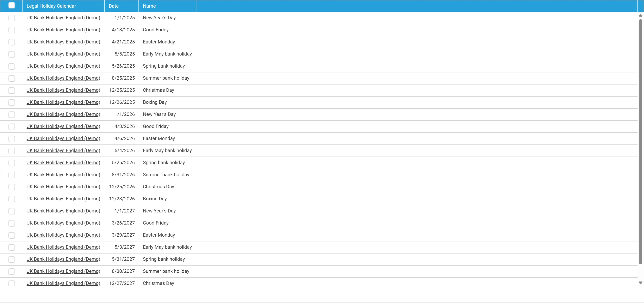The height and width of the screenshot is (303, 644).
Task: Tick the Christmas Day 12/25/2025 row checkbox
Action: point(12,91)
